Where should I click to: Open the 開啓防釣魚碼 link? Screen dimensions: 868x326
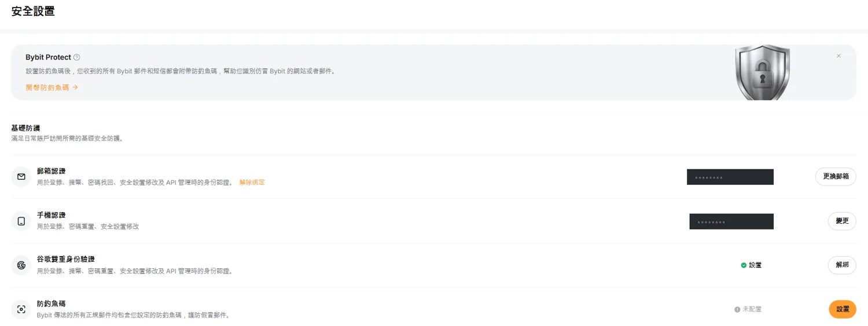point(52,87)
